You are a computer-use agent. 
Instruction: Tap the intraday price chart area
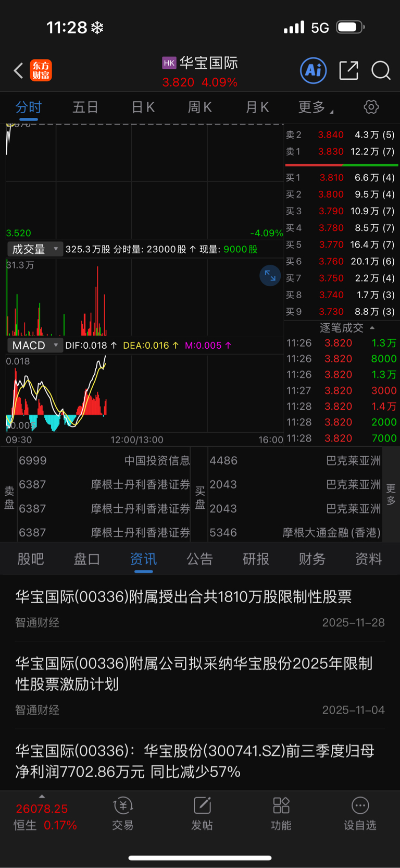click(x=145, y=181)
